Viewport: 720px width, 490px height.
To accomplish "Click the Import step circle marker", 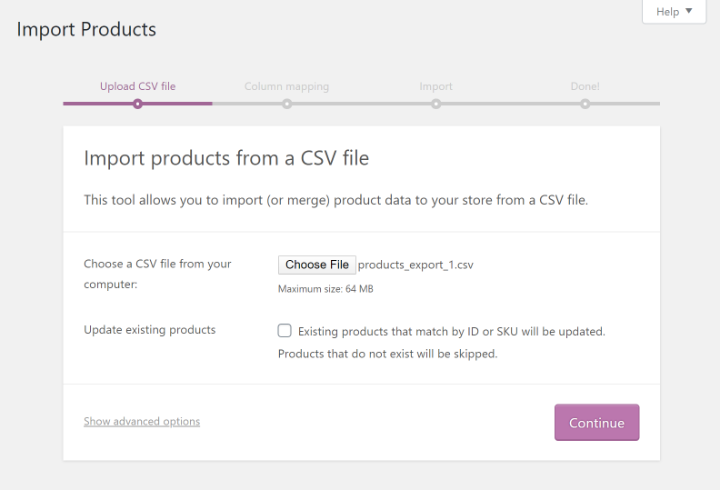I will click(x=436, y=103).
